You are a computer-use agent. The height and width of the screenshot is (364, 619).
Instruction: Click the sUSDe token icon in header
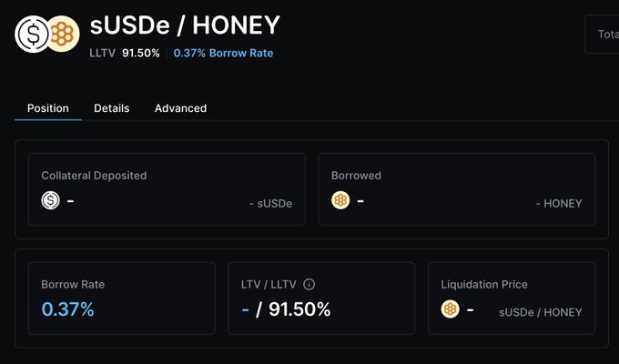click(x=32, y=34)
